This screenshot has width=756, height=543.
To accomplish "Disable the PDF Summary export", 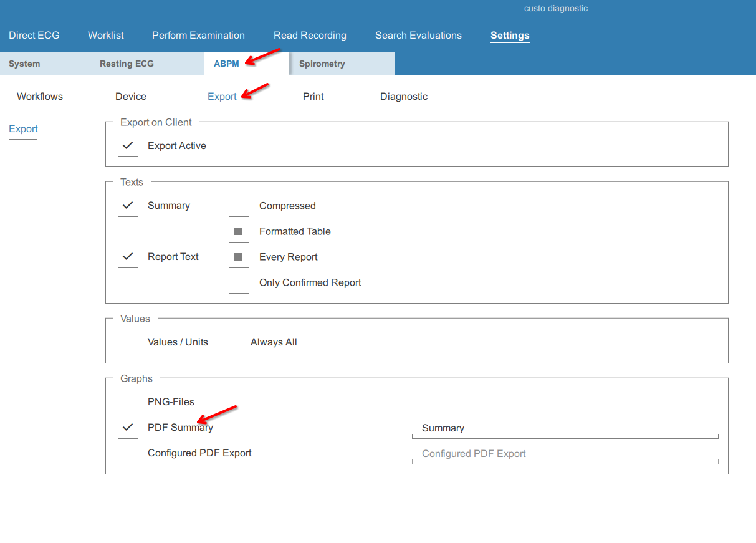I will [x=127, y=429].
